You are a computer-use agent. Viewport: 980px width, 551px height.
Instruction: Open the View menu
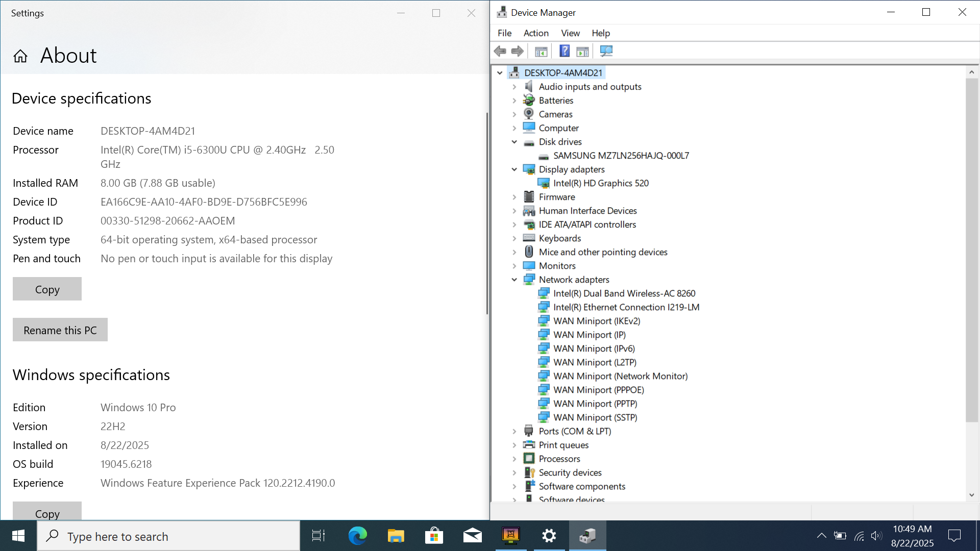coord(570,33)
